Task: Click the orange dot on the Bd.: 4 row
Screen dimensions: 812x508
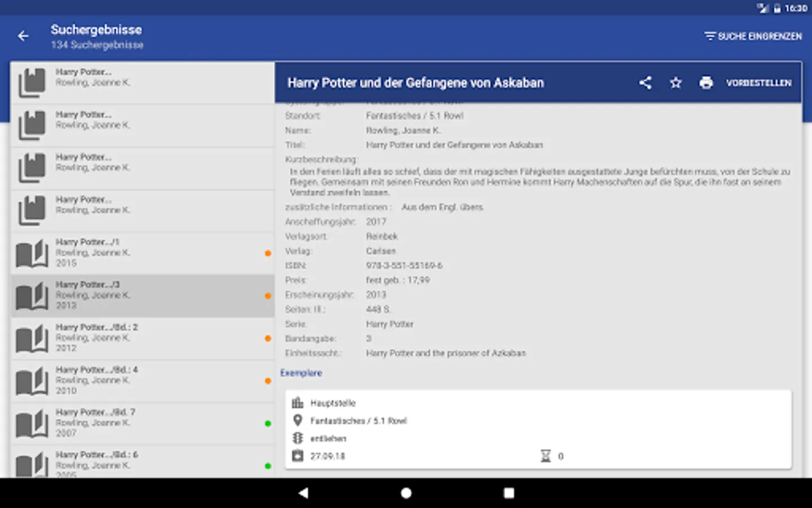Action: [268, 381]
